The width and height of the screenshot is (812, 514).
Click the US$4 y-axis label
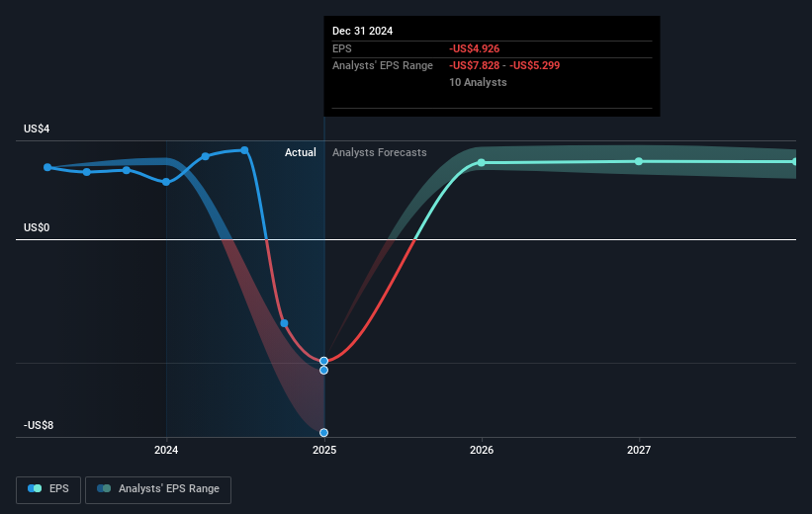click(37, 128)
